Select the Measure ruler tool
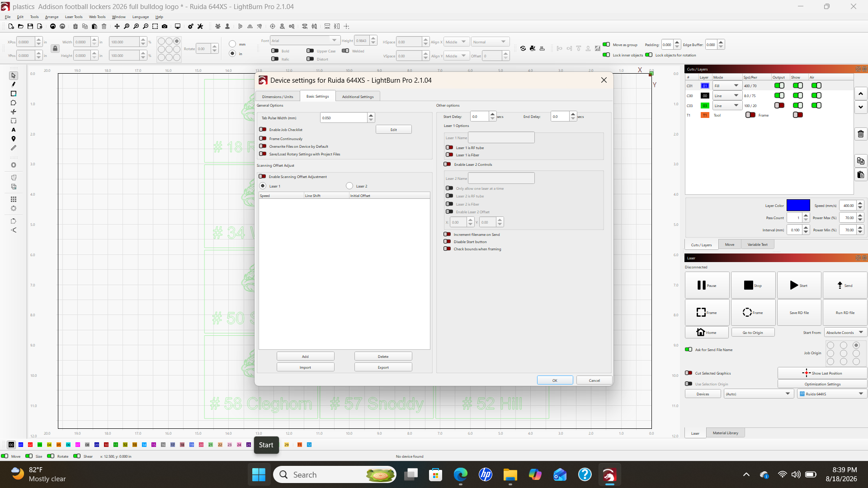This screenshot has width=868, height=488. 14,148
